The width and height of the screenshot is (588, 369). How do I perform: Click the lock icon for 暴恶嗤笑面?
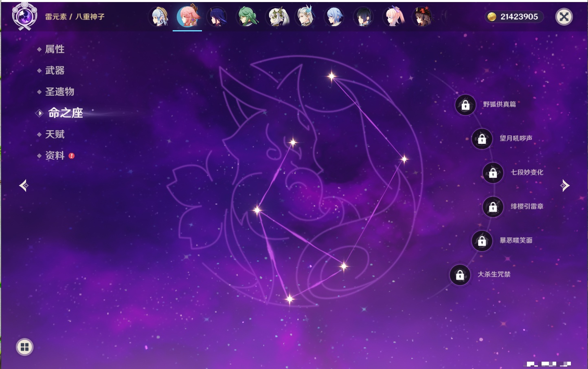coord(482,241)
